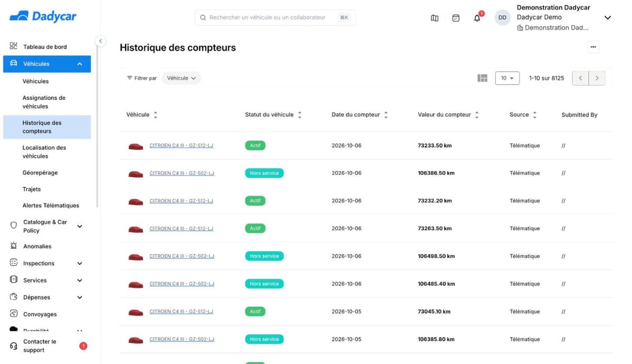Open CITROEN C4 III link in 106485.40 km row
This screenshot has height=364, width=632.
(x=182, y=284)
